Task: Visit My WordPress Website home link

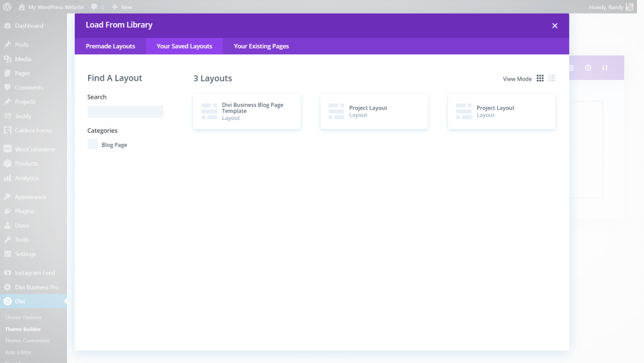Action: click(52, 7)
